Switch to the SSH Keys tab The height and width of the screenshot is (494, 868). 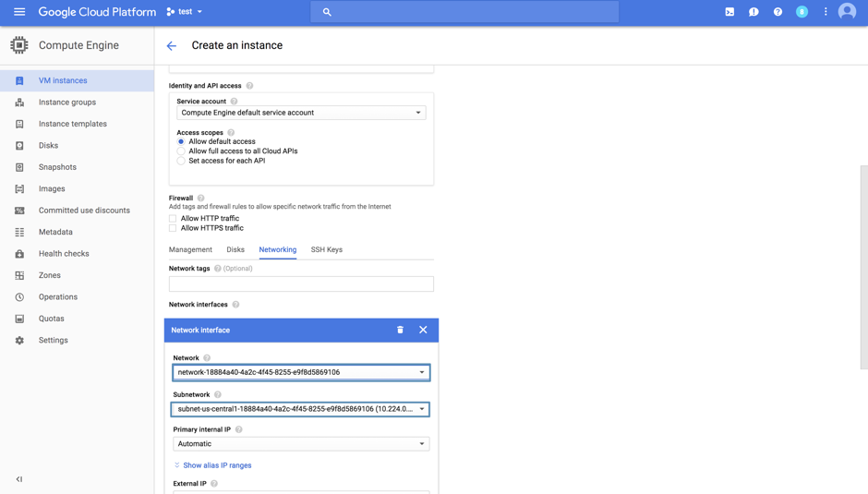coord(326,250)
